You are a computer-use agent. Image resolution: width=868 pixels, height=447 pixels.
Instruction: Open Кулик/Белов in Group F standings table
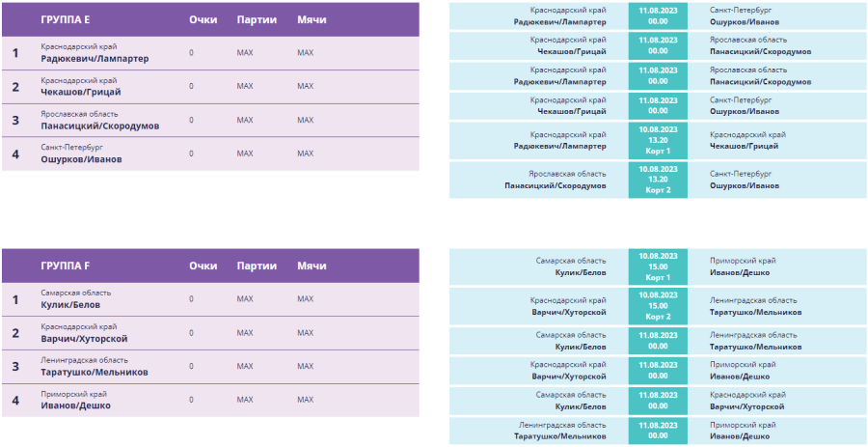click(70, 305)
